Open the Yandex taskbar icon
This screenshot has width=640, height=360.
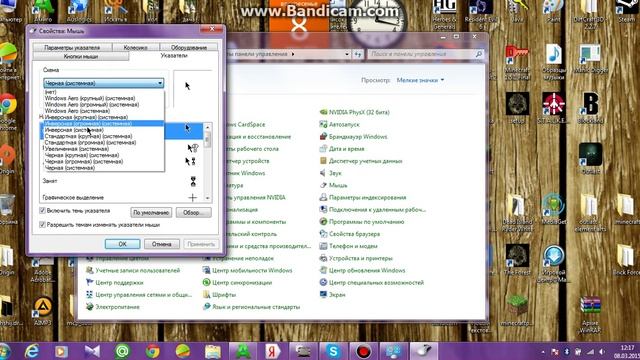click(273, 351)
